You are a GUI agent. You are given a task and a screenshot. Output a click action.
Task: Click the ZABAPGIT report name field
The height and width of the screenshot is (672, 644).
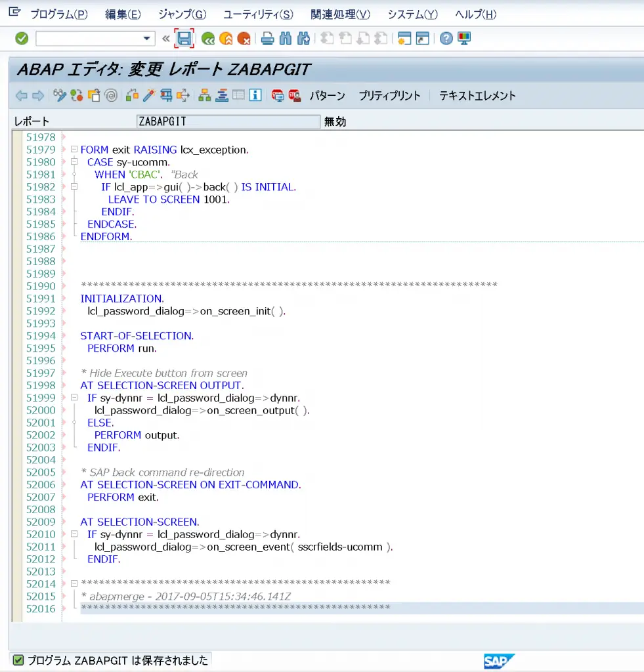[x=228, y=121]
